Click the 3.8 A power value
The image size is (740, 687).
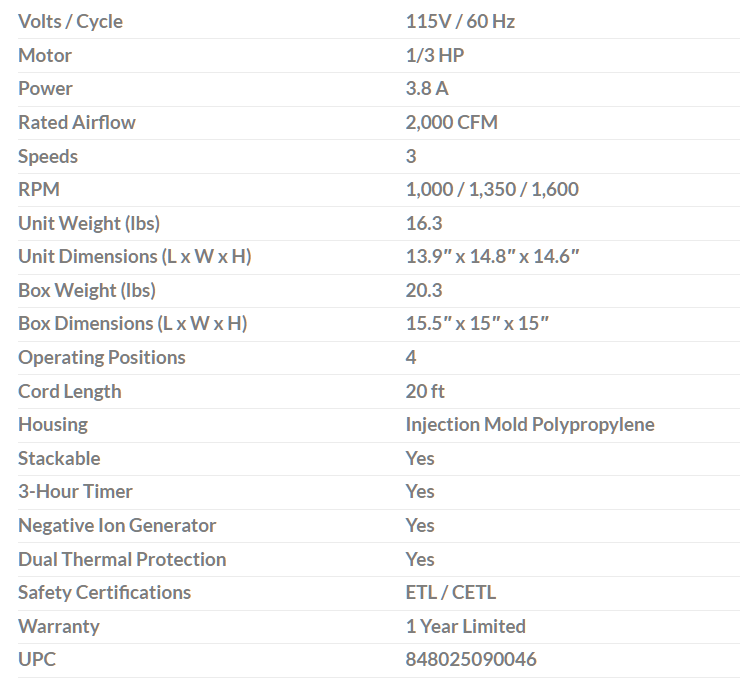(427, 88)
